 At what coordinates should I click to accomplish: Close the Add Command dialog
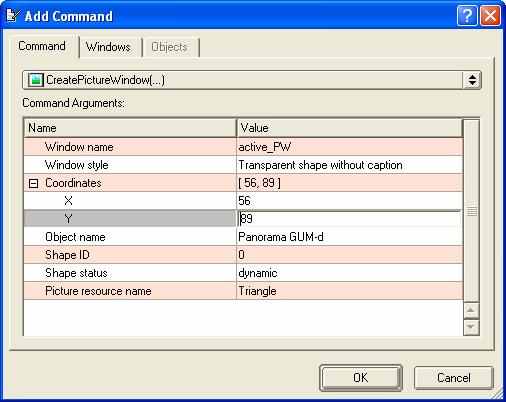[490, 15]
